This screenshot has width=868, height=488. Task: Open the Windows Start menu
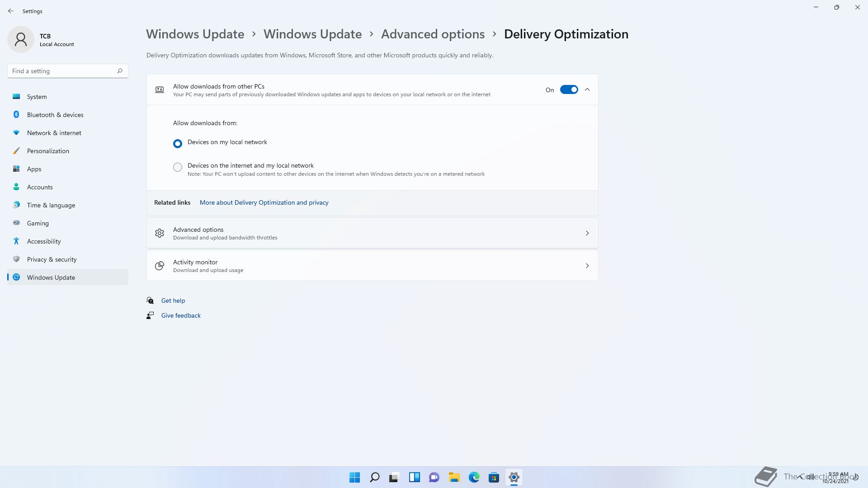[354, 477]
